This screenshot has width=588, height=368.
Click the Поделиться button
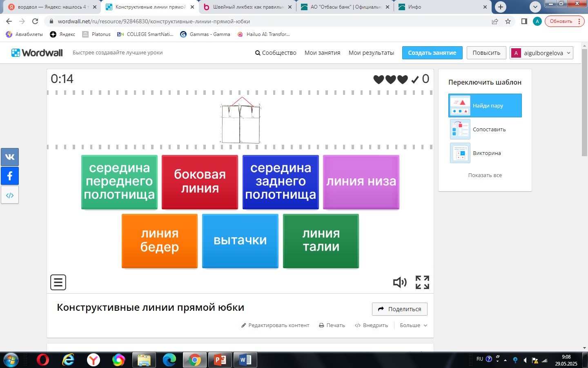click(x=400, y=309)
